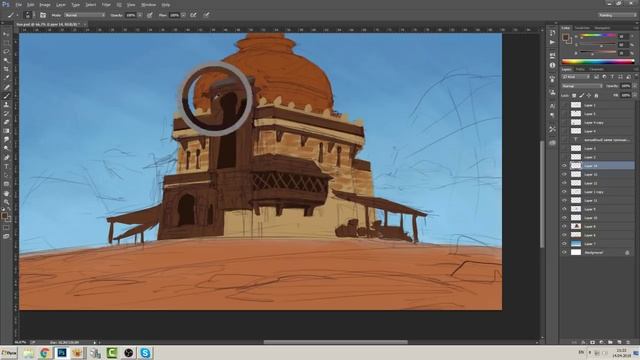Open the Layer menu

(61, 5)
